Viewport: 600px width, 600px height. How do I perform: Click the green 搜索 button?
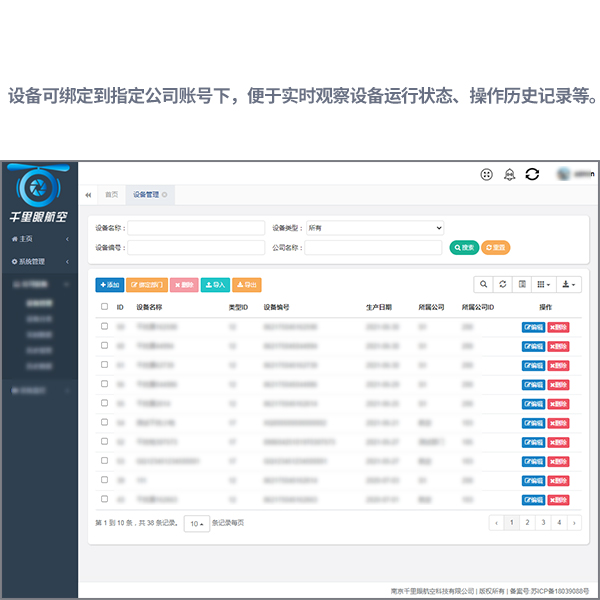(x=464, y=248)
